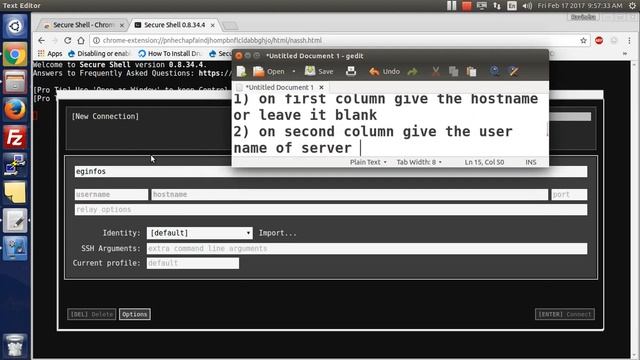Open the En keyboard layout indicator
The height and width of the screenshot is (360, 640).
[512, 6]
